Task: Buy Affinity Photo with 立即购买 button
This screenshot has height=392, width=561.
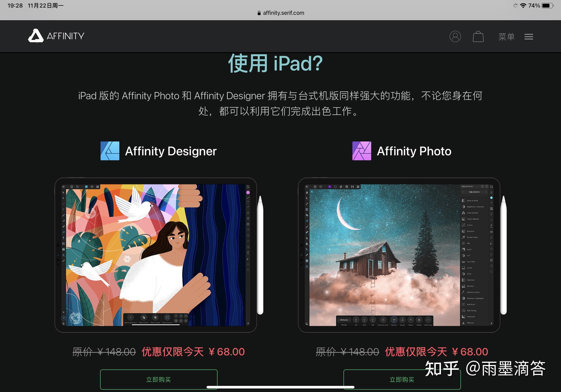Action: click(402, 379)
